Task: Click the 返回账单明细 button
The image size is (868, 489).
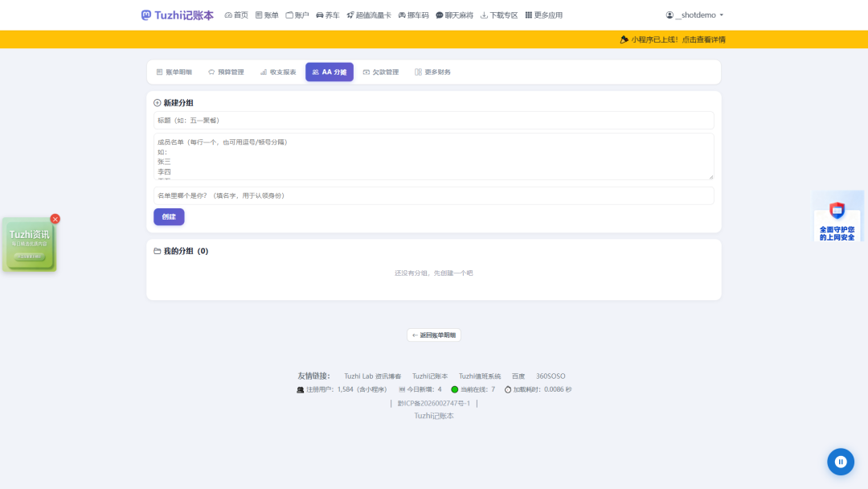Action: (433, 335)
